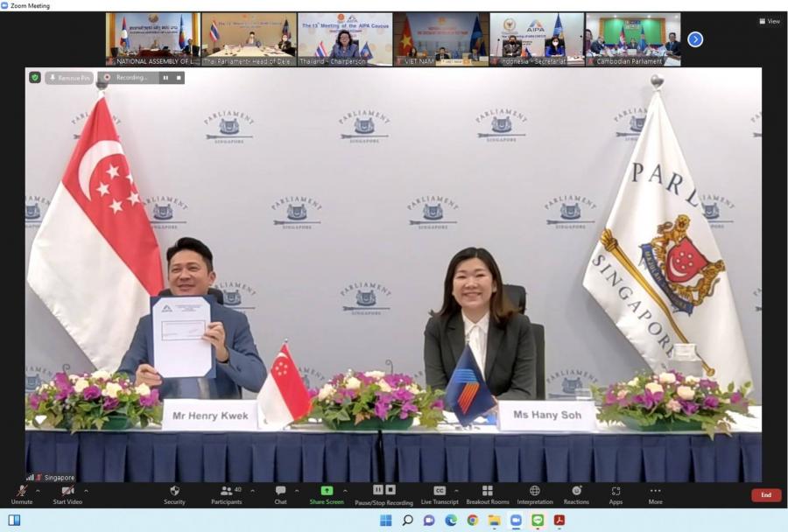Click the red End meeting button
Screen dimensions: 788x532
pyautogui.click(x=765, y=495)
